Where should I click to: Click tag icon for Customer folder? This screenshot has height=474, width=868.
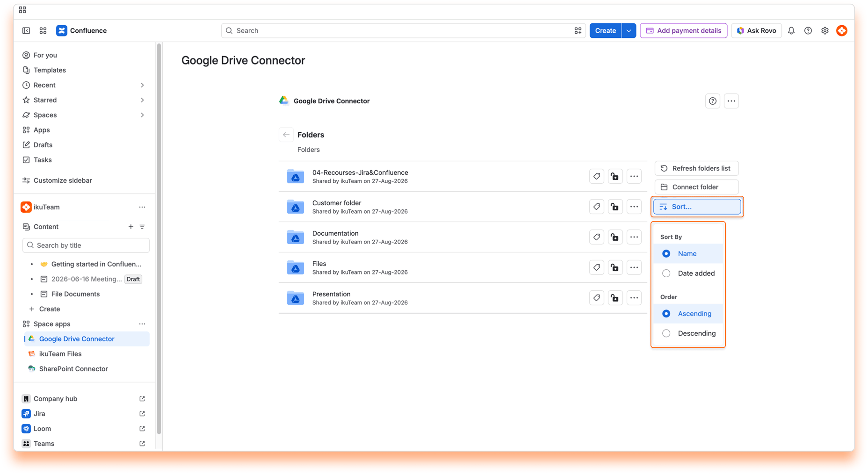point(597,207)
